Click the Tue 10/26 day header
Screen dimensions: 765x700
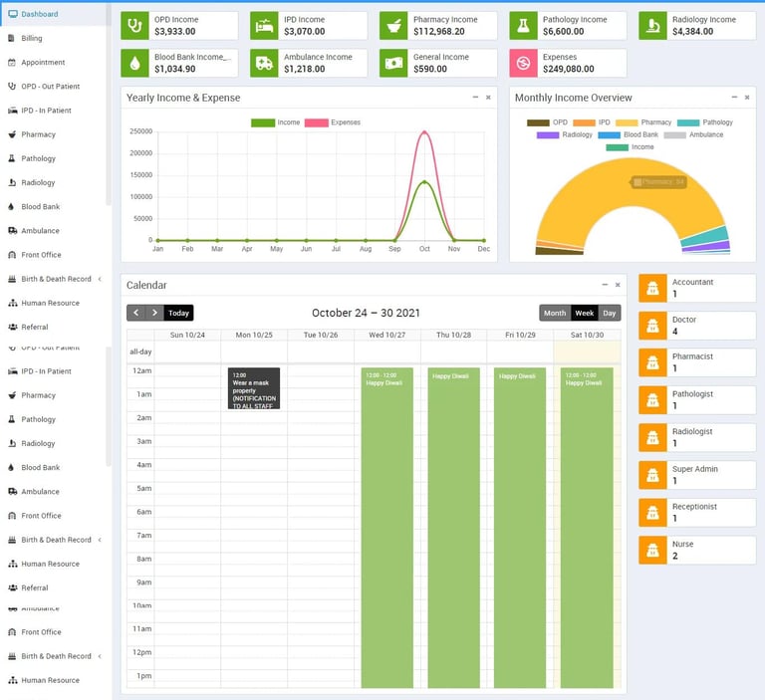click(x=321, y=336)
